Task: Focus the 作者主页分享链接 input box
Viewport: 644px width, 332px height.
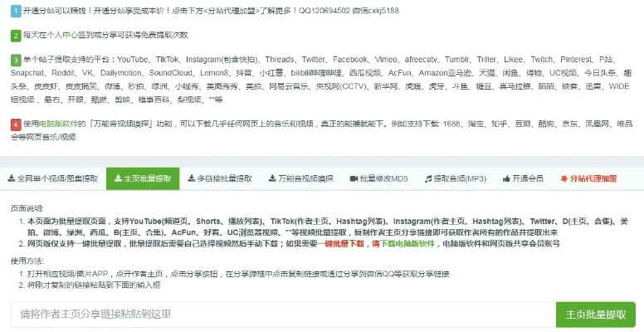Action: point(283,315)
